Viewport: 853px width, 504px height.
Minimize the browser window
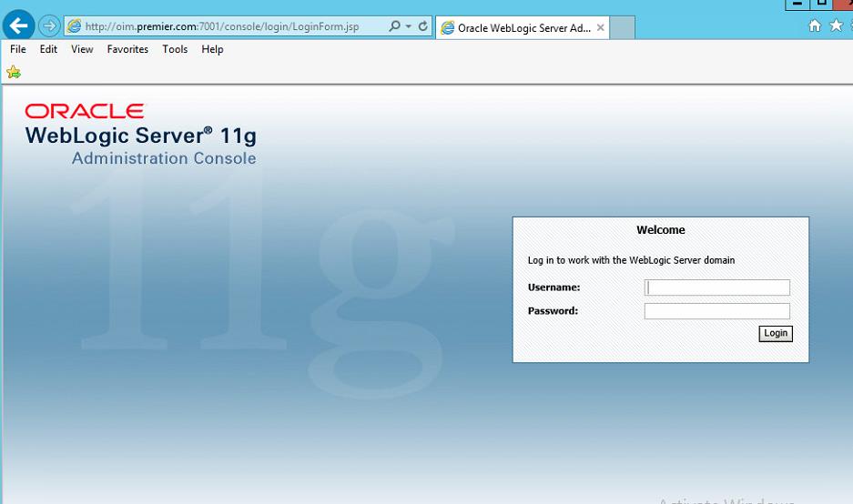tap(797, 5)
